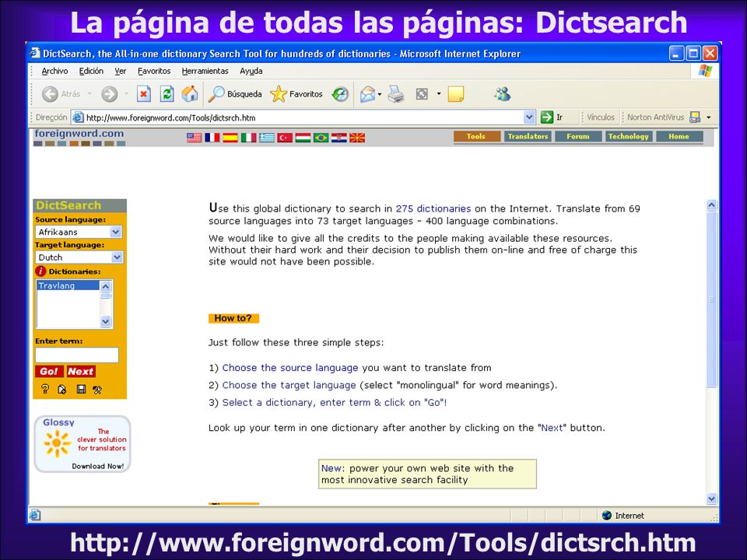The image size is (747, 560).
Task: Click the DictSearch page icon beside help
Action: click(62, 390)
